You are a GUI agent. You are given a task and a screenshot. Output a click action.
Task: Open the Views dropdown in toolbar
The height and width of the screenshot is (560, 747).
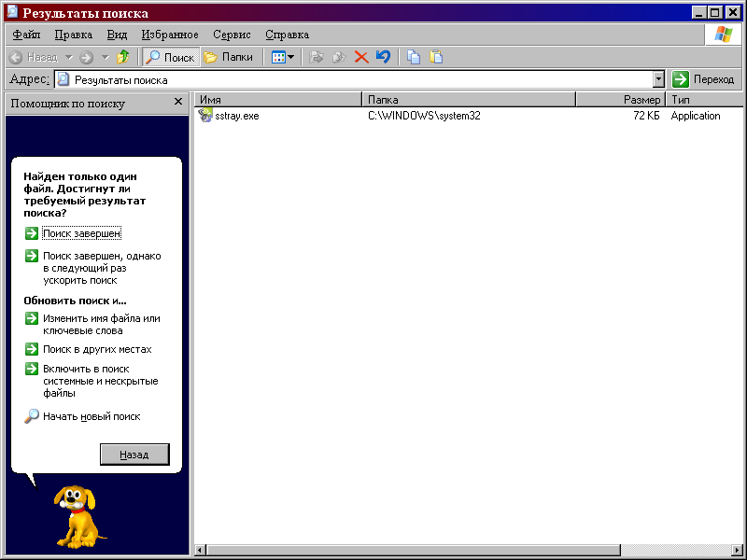[283, 57]
